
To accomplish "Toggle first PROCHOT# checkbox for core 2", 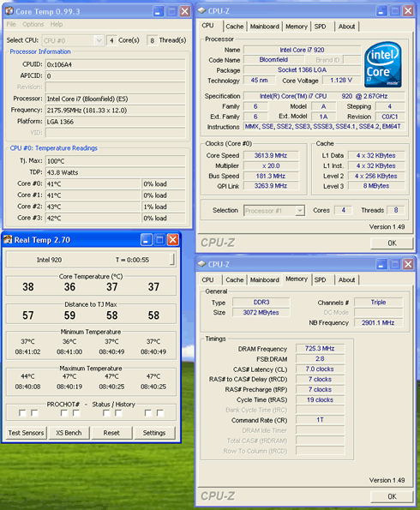I will (106, 413).
